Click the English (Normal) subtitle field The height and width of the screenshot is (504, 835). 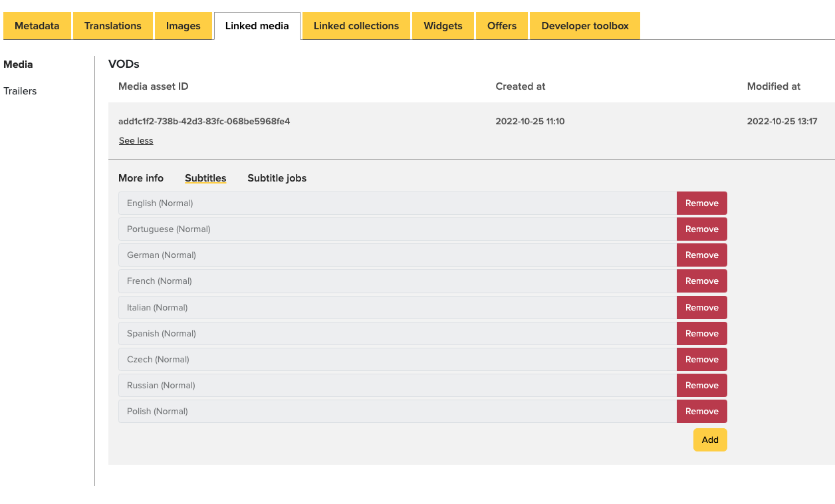(x=398, y=203)
